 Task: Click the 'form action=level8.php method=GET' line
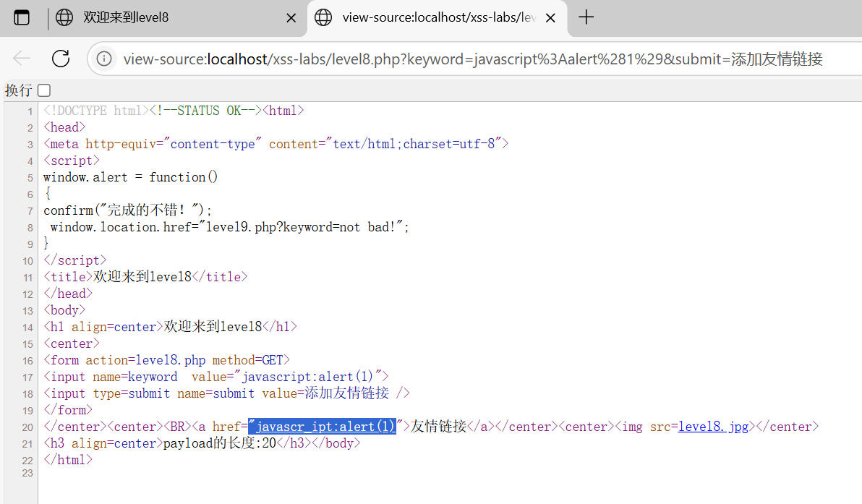click(x=166, y=360)
